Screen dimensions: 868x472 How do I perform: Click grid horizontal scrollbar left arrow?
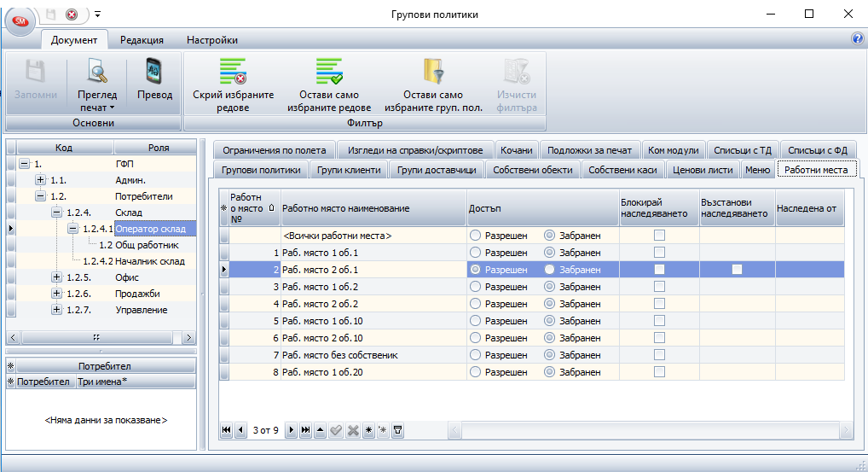(454, 430)
